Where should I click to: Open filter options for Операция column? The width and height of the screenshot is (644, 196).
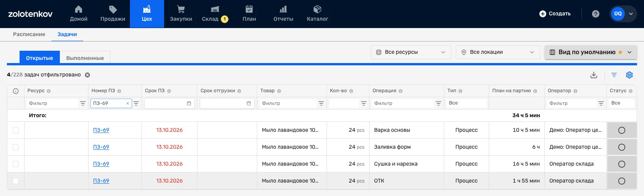pos(439,103)
